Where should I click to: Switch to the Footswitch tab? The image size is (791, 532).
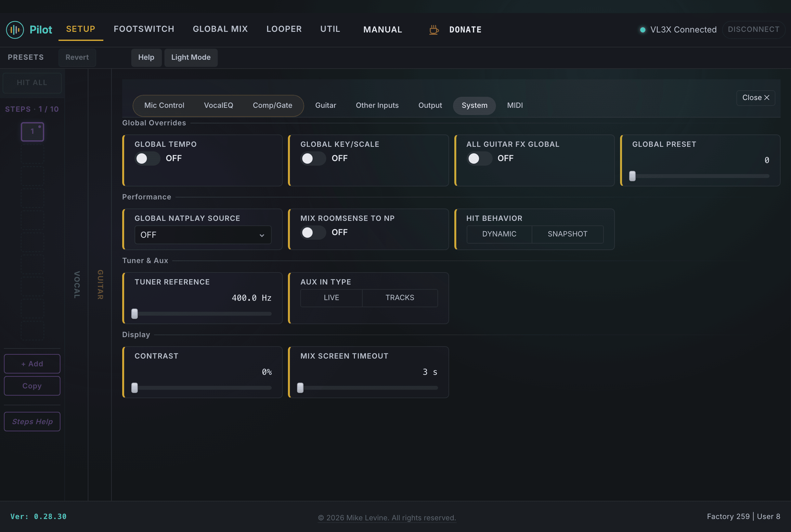pyautogui.click(x=144, y=29)
